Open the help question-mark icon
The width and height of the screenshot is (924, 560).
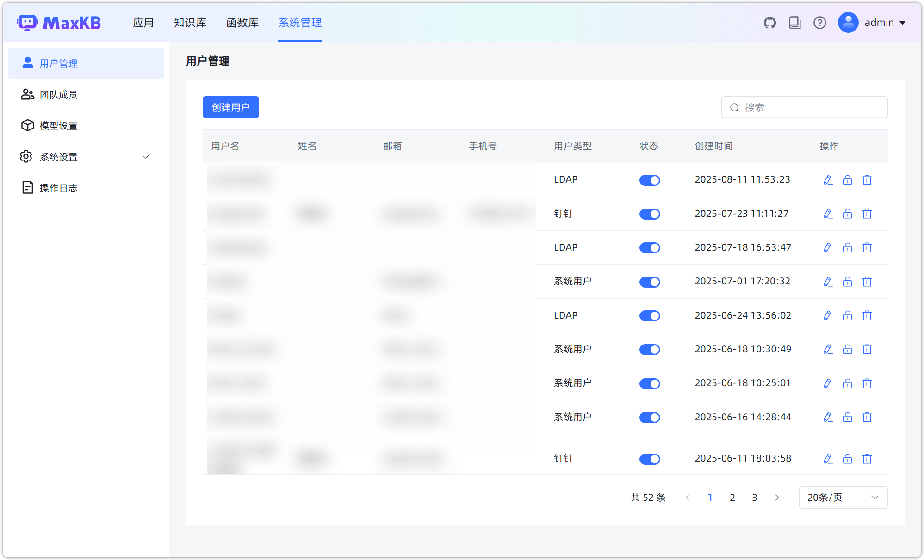[819, 22]
